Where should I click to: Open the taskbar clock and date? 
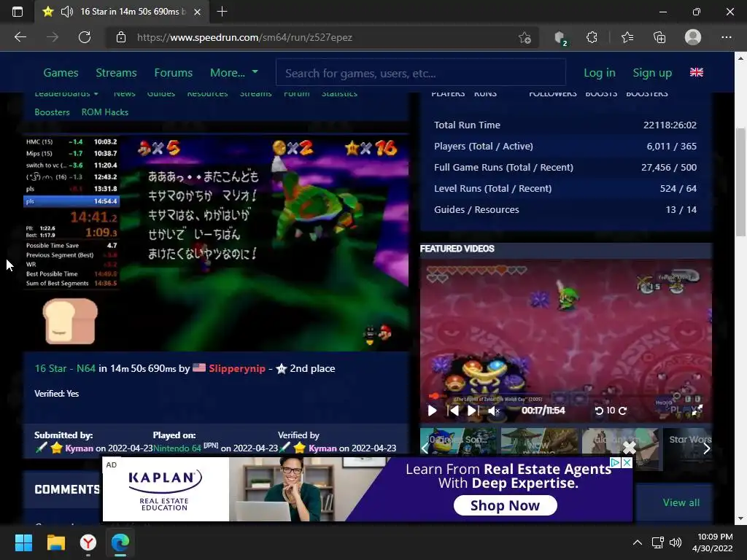point(713,542)
